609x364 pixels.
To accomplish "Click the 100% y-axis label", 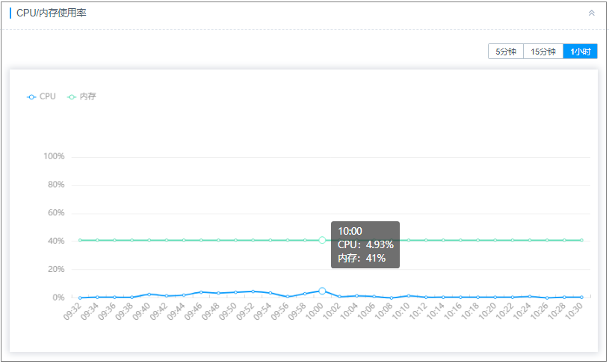I will tap(54, 157).
